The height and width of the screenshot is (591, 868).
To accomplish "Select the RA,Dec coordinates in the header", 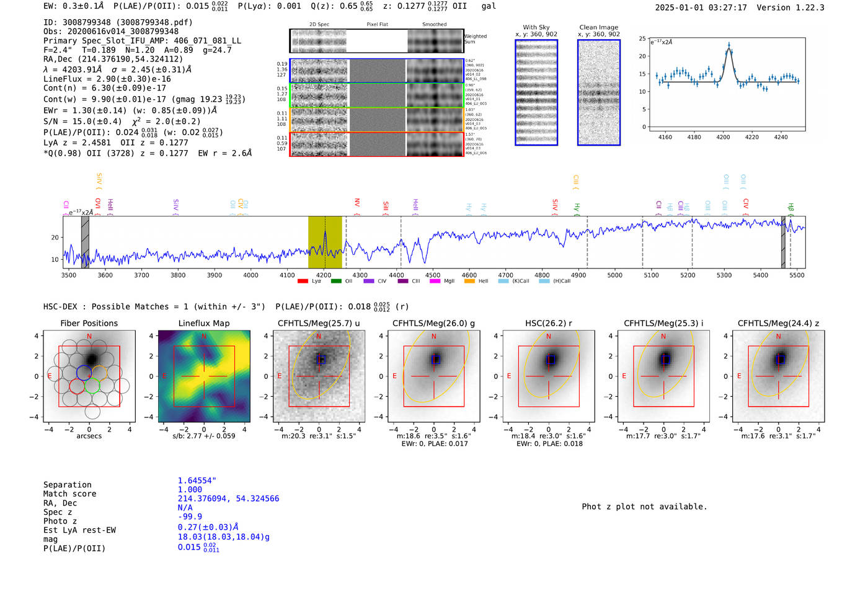I will coord(113,60).
